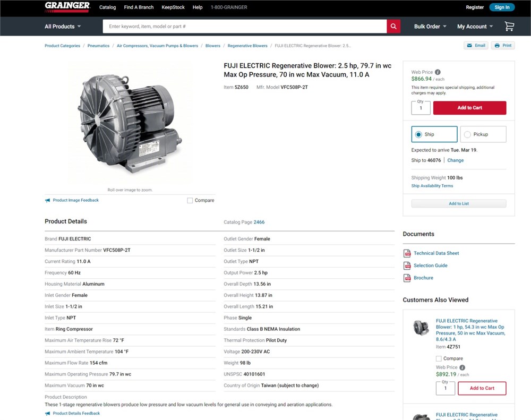
Task: Click the UNSPSC 40101601 row
Action: 309,374
